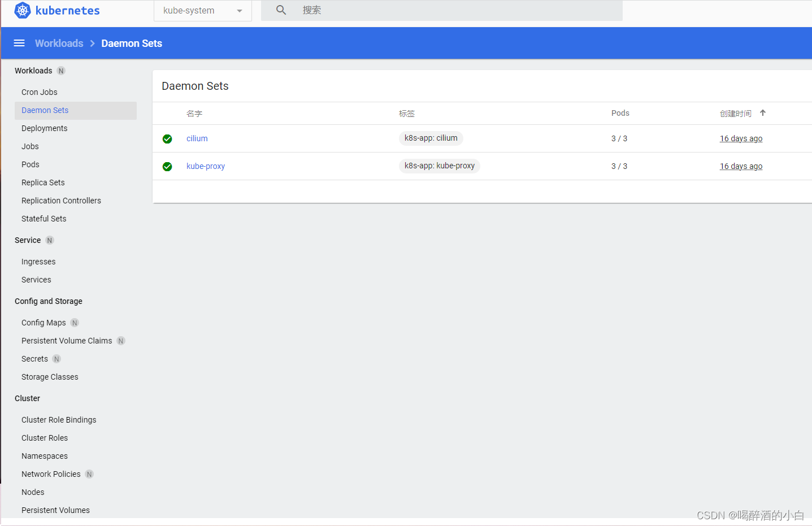Image resolution: width=812 pixels, height=526 pixels.
Task: Click the 3 / 3 pods count for kube-proxy
Action: (x=619, y=166)
